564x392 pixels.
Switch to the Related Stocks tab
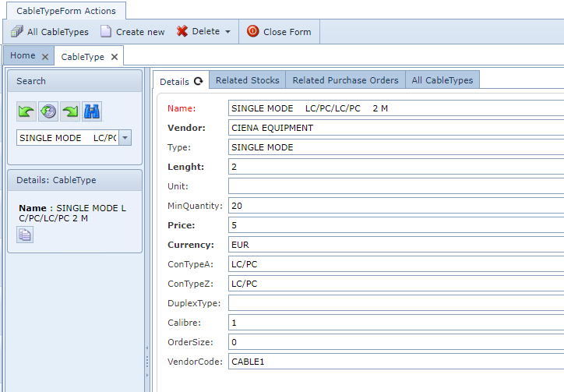(x=247, y=80)
